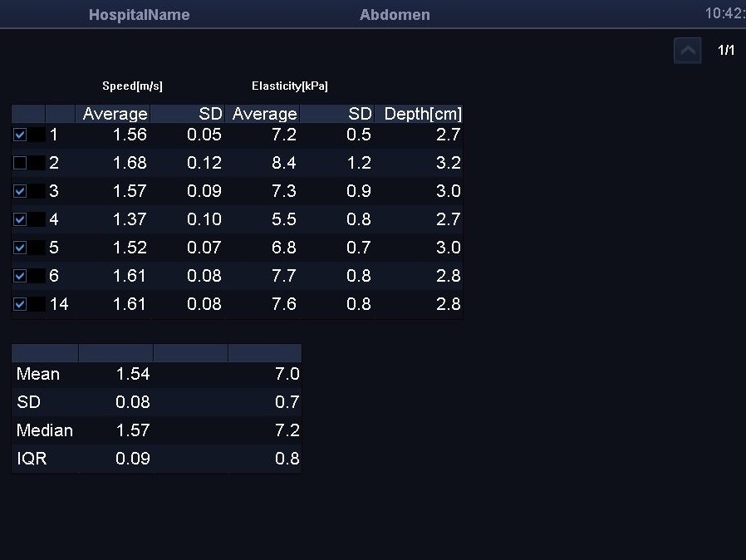The height and width of the screenshot is (560, 746).
Task: Toggle measurement 6 checkbox off
Action: click(x=20, y=276)
